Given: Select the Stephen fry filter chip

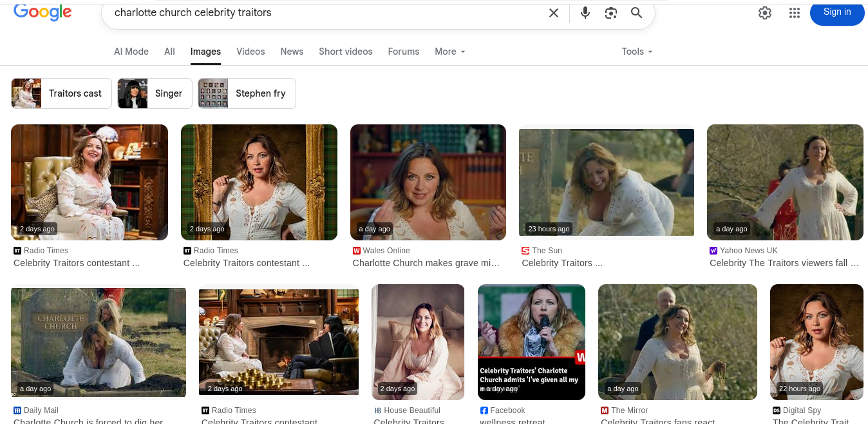Looking at the screenshot, I should (x=247, y=93).
